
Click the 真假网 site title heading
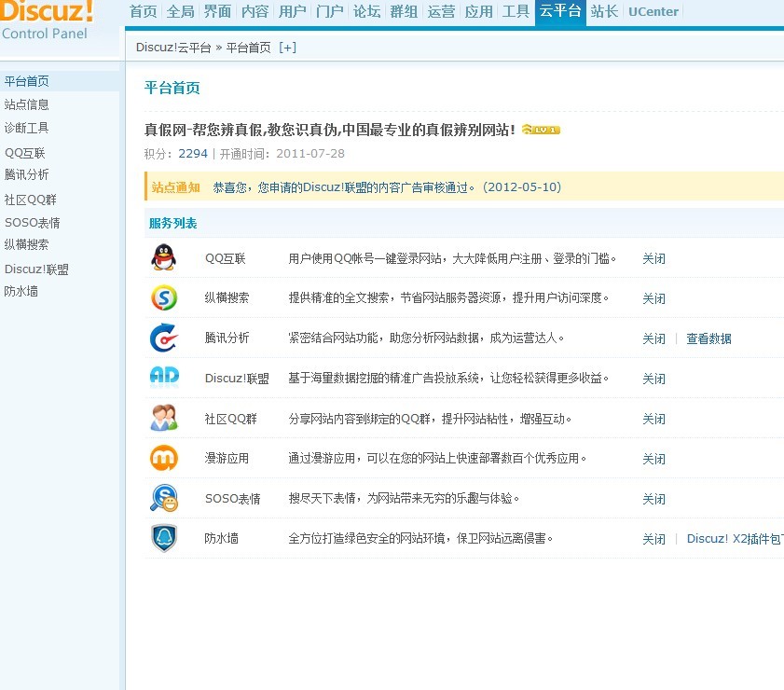tap(329, 130)
